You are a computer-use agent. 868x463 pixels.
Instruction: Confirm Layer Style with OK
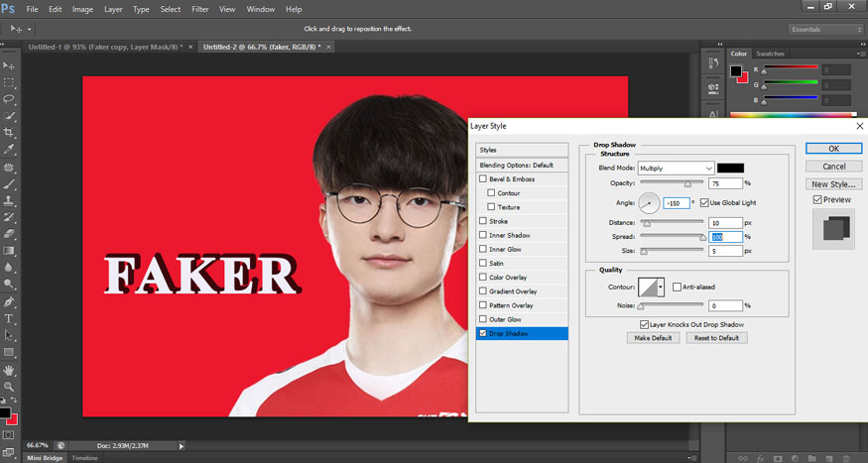833,149
